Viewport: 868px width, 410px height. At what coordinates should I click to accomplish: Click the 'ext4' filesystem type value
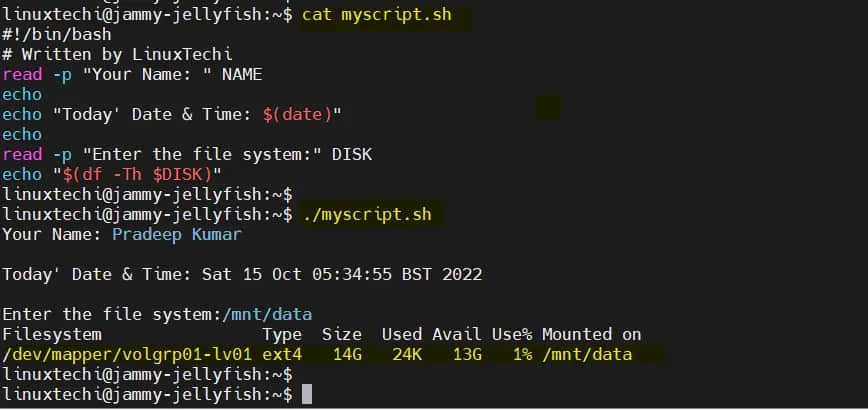(x=281, y=354)
